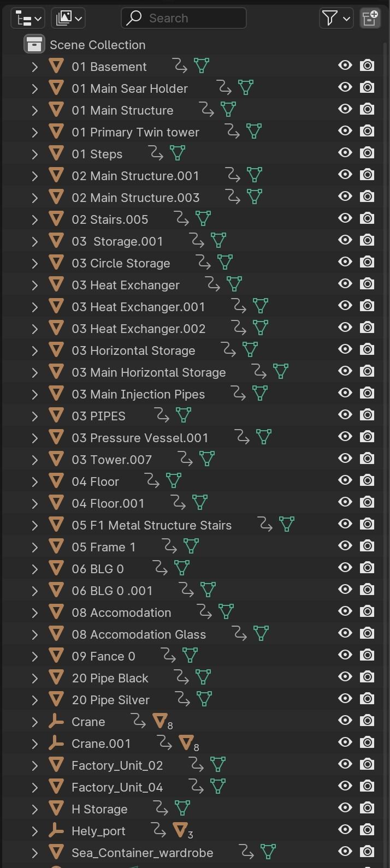Image resolution: width=390 pixels, height=868 pixels.
Task: Click the mesh object icon of 08 Accomodation
Action: 56,612
